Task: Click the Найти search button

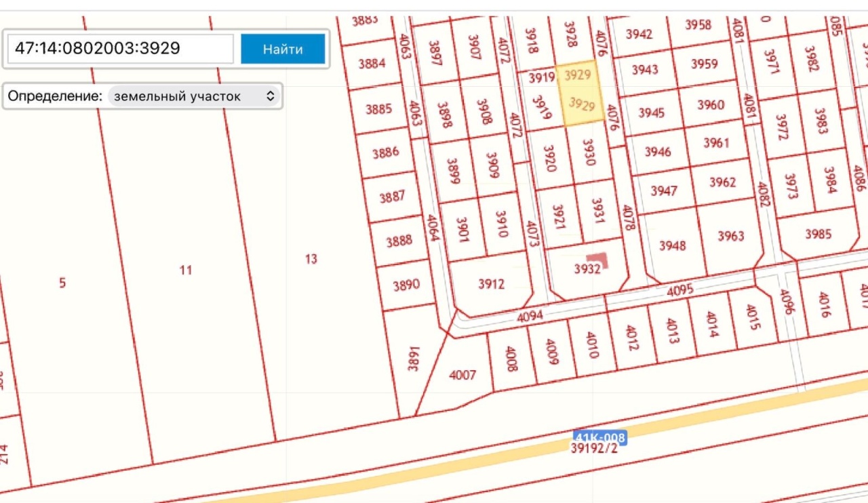Action: tap(283, 49)
